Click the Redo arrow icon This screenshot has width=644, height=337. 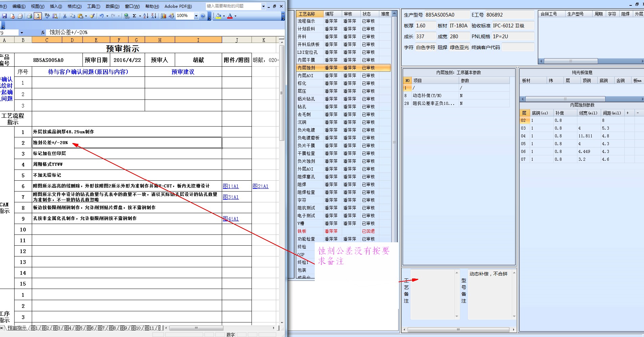tap(113, 16)
